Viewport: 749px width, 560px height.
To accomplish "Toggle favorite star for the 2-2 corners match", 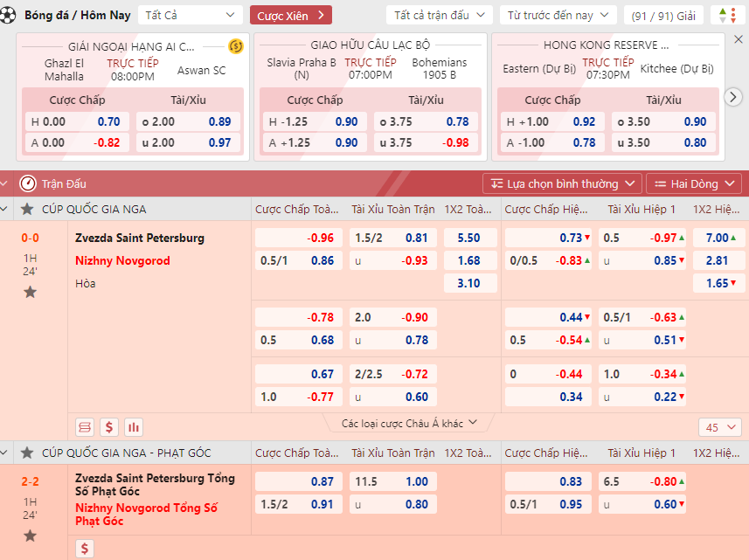I will click(30, 535).
